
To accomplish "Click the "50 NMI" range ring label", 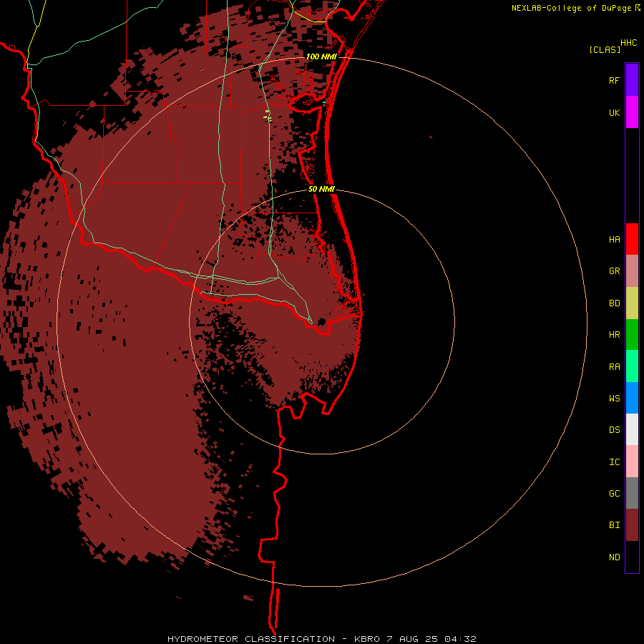I will [x=321, y=189].
